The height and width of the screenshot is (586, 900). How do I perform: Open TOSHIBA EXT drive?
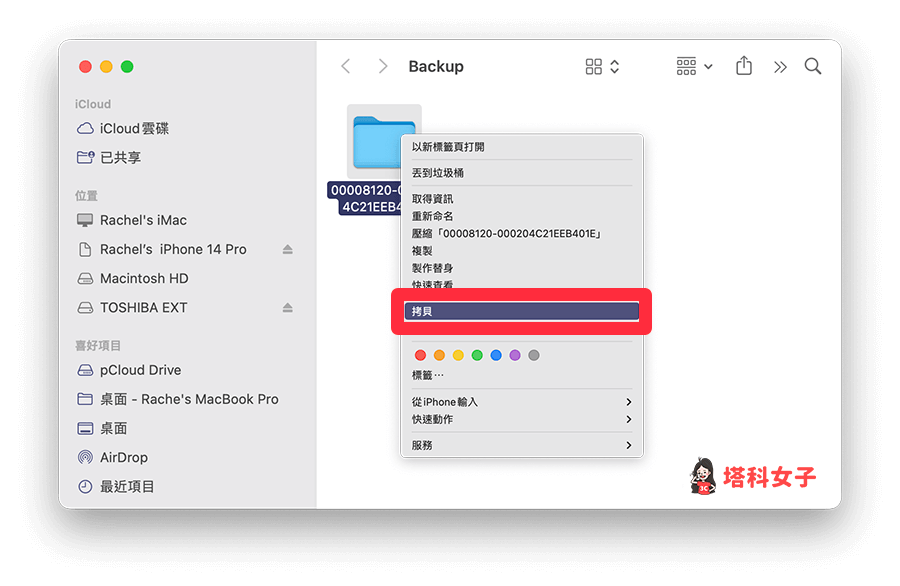[143, 308]
